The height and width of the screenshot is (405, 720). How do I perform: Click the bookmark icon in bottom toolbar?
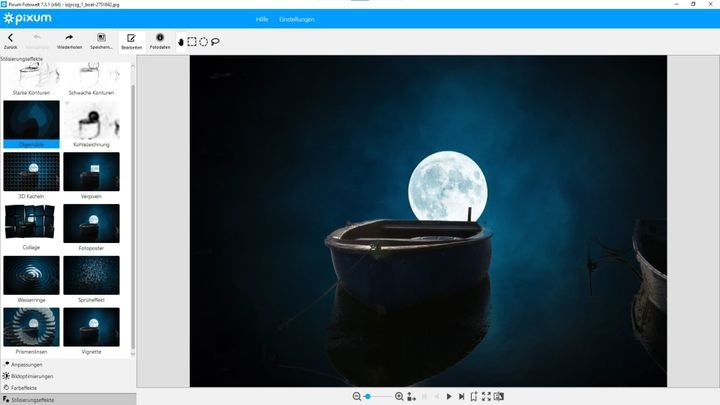point(474,396)
